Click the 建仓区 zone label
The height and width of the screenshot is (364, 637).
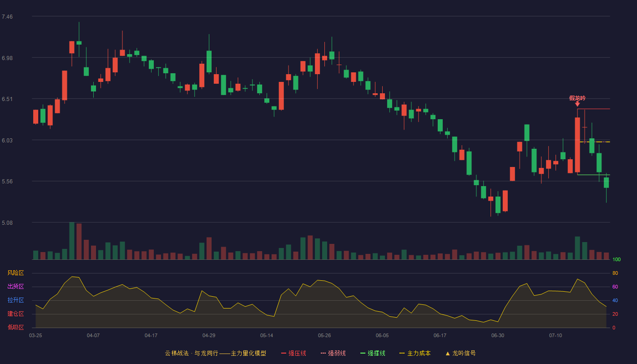[x=15, y=314]
